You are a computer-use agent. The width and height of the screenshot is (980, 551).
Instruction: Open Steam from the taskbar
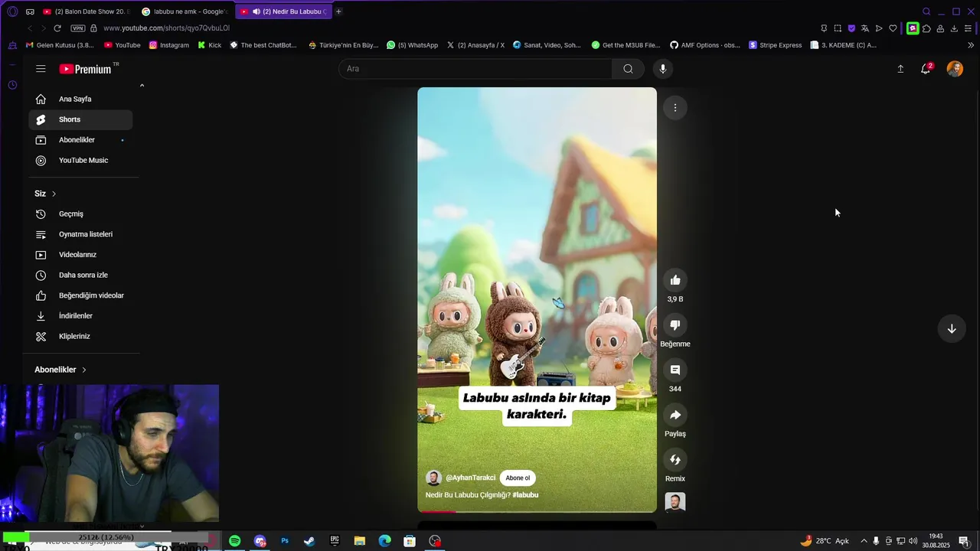(309, 541)
